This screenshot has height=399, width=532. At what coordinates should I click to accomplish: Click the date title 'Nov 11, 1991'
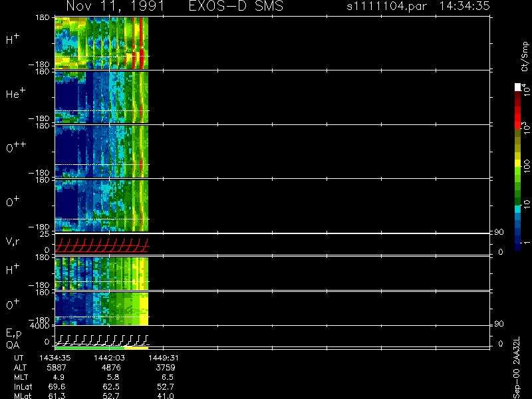115,6
